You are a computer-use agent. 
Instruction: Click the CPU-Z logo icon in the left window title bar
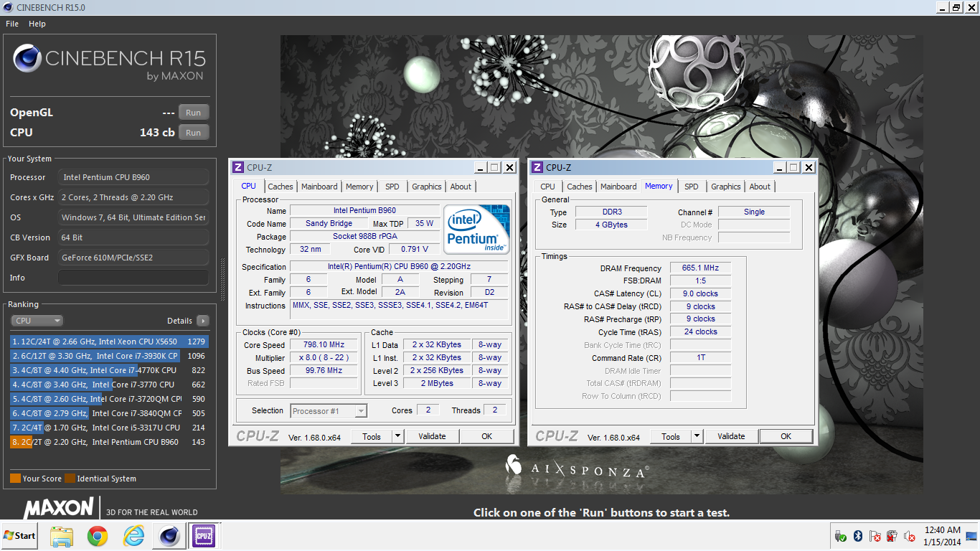pos(238,167)
